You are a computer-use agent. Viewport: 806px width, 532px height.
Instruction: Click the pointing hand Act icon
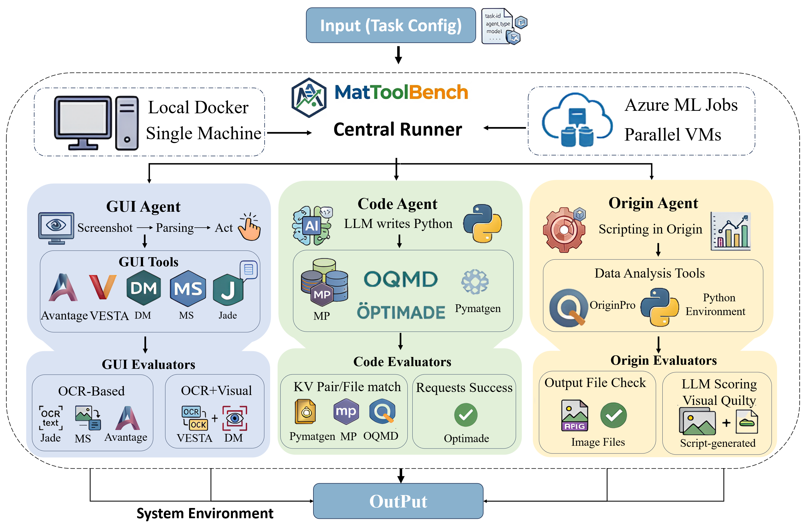click(249, 227)
